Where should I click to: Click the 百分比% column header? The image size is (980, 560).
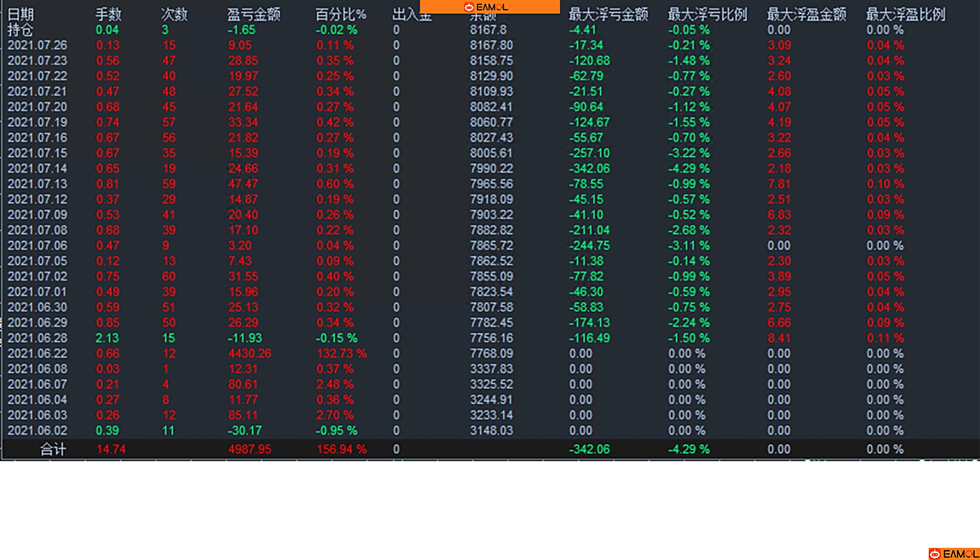click(340, 14)
